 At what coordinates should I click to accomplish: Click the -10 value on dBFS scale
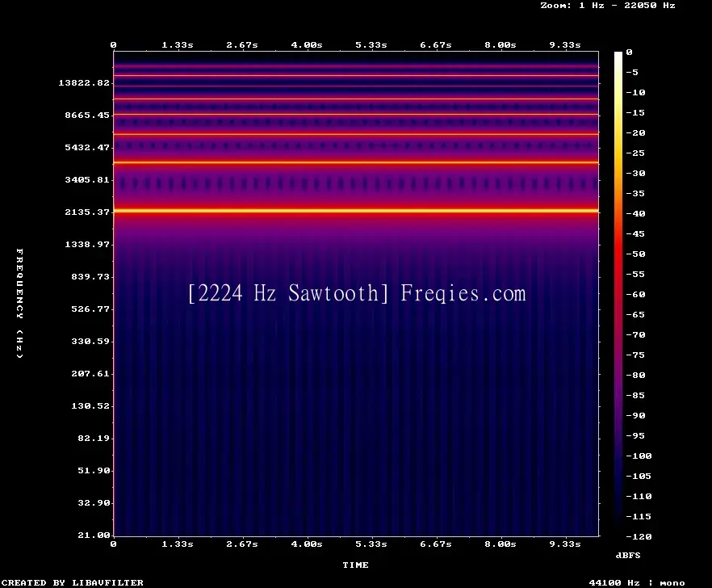pos(635,93)
